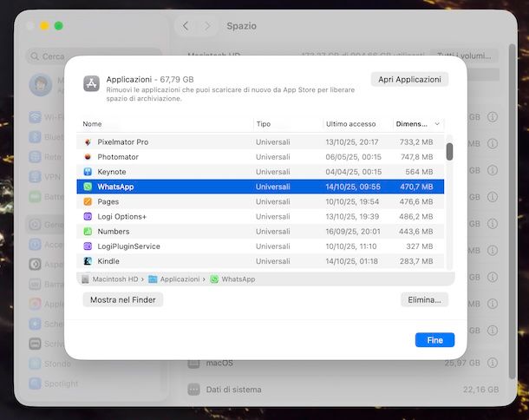
Task: Click the 470,7 MB size of WhatsApp
Action: pyautogui.click(x=416, y=187)
